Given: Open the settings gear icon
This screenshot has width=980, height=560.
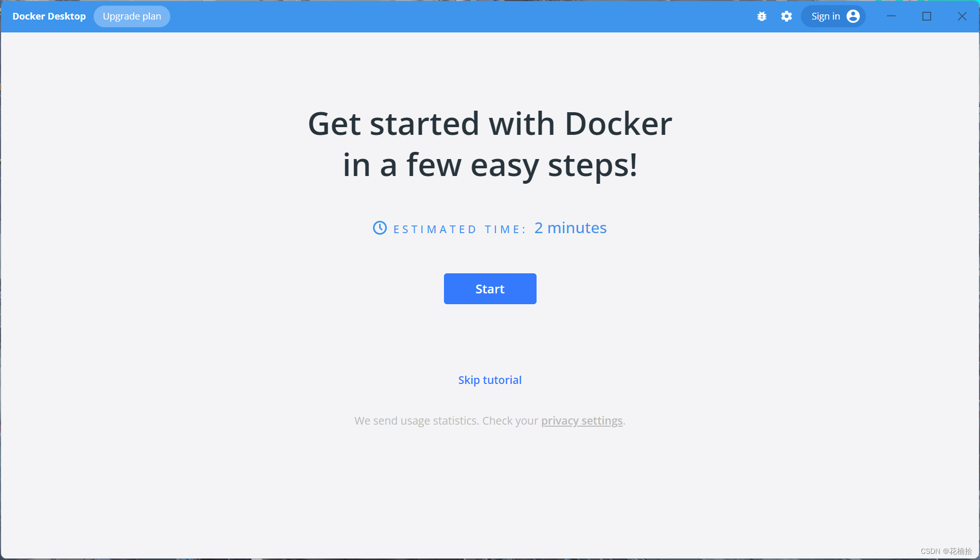Looking at the screenshot, I should click(787, 16).
